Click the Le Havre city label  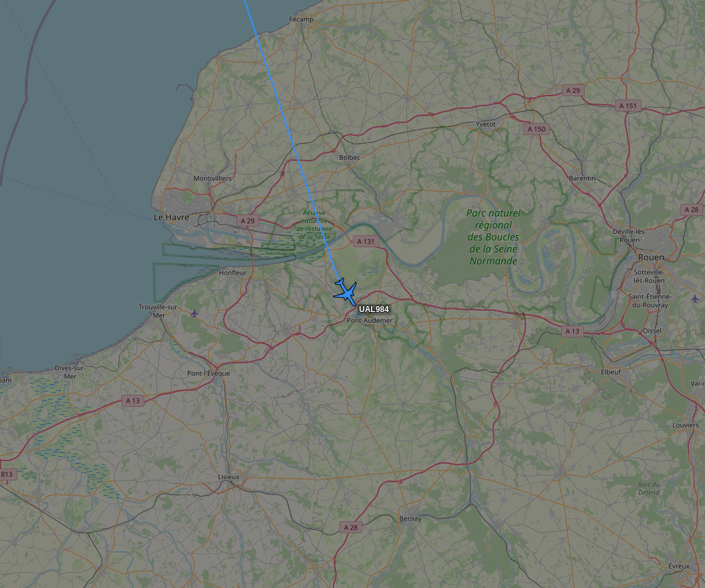171,217
